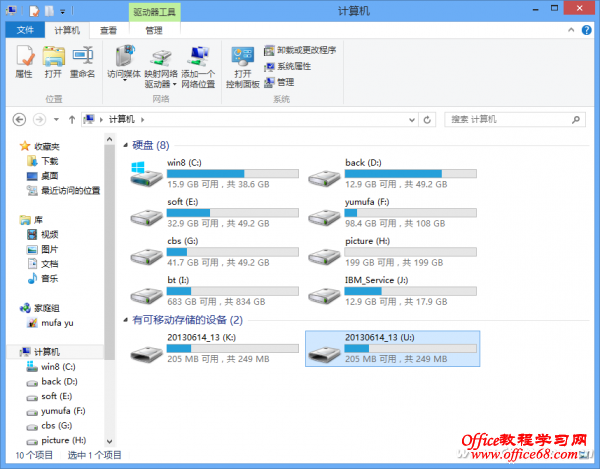The image size is (600, 469).
Task: Open recent locations dropdown arrow
Action: 56,120
